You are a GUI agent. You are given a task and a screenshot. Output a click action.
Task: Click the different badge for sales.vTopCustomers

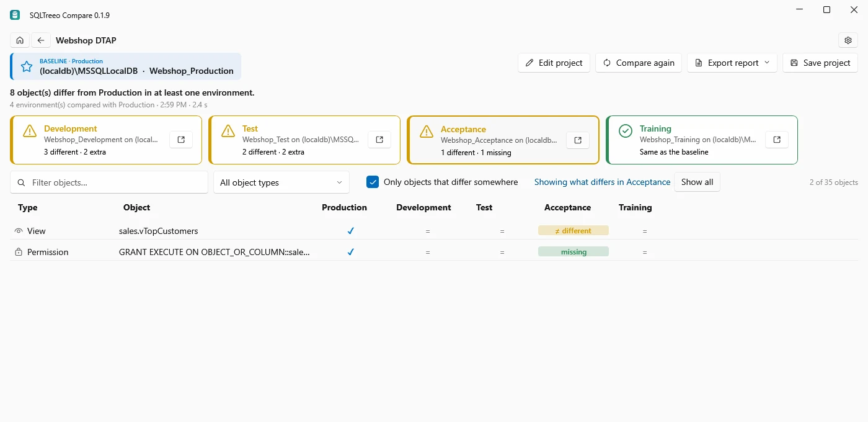coord(573,231)
